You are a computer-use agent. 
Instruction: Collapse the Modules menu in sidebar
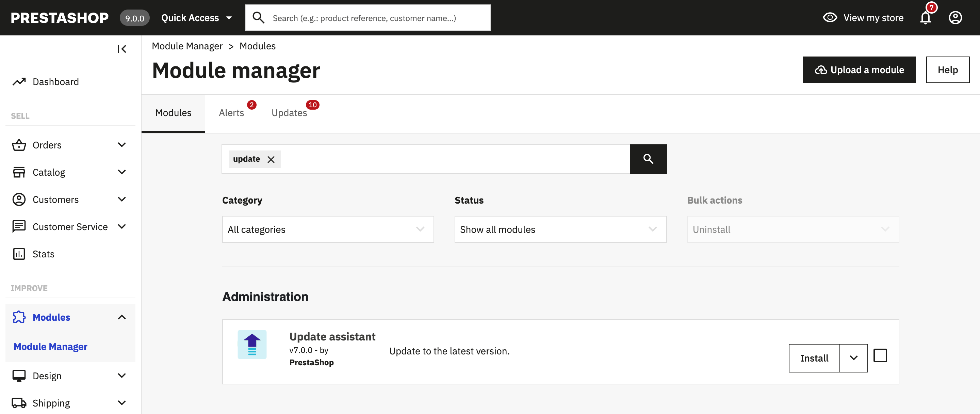click(x=122, y=317)
